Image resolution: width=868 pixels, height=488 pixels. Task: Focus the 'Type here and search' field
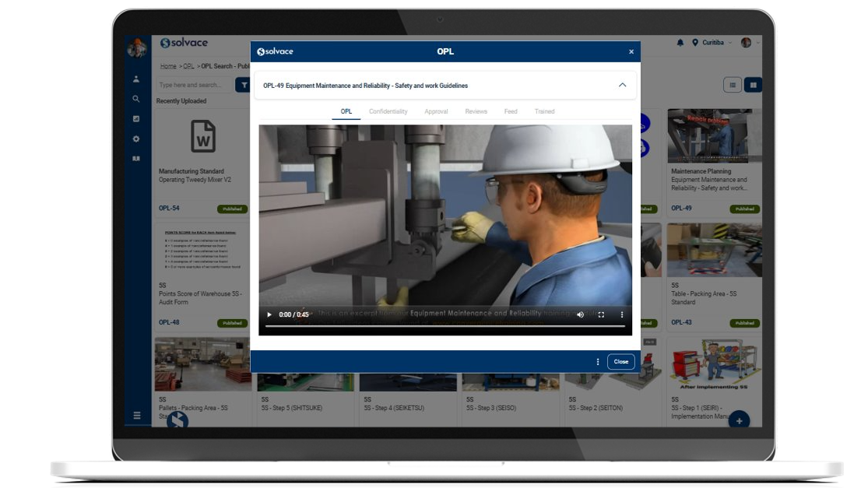(195, 85)
